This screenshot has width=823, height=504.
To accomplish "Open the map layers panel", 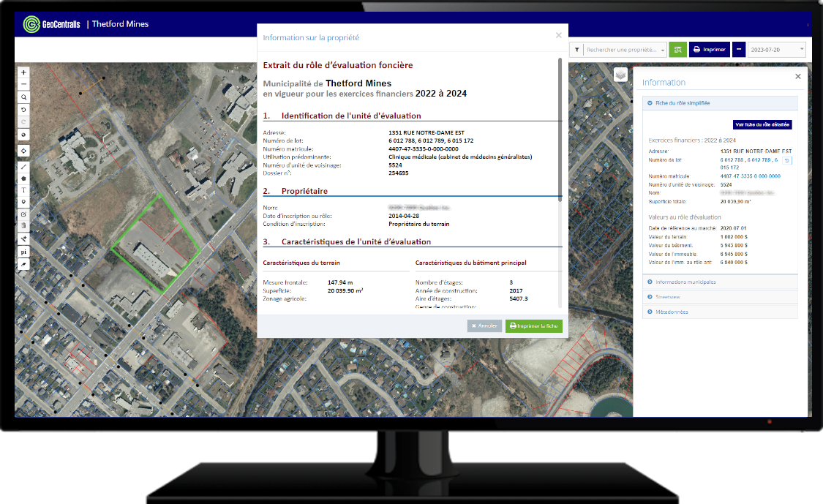I will [x=620, y=75].
